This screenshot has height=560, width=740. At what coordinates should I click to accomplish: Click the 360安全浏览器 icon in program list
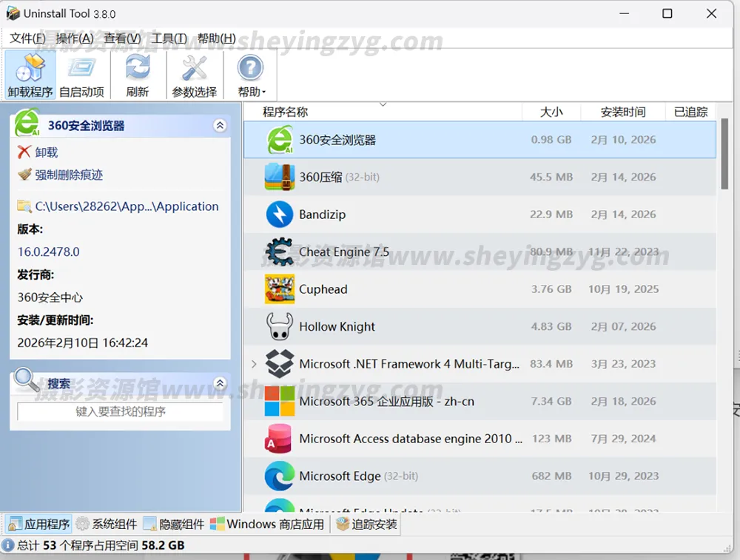(x=280, y=140)
